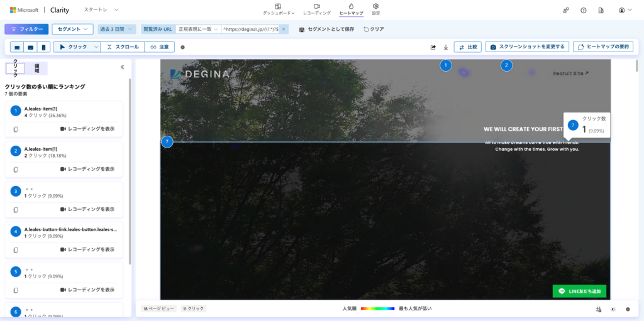
Task: Toggle the クリック view in left panel
Action: coord(15,68)
